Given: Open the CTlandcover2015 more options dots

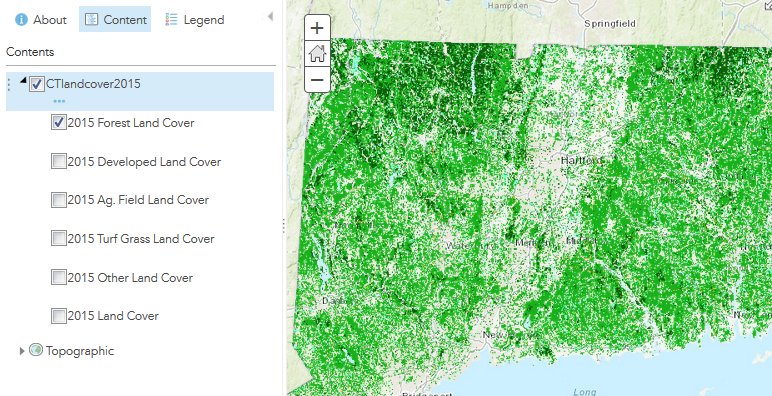Looking at the screenshot, I should point(59,101).
